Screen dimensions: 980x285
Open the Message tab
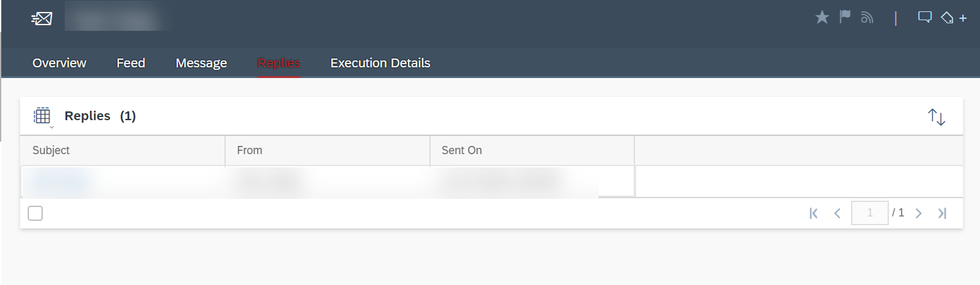(201, 63)
